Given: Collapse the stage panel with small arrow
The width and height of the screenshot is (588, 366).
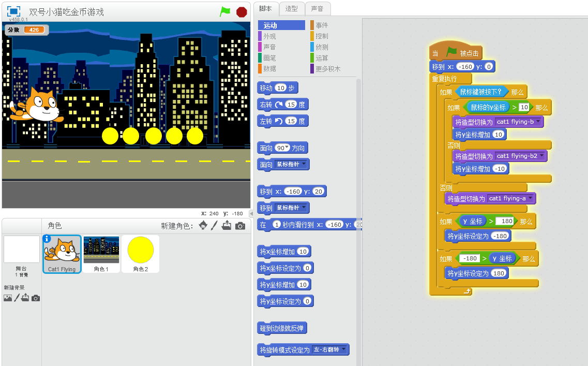Looking at the screenshot, I should pos(251,213).
